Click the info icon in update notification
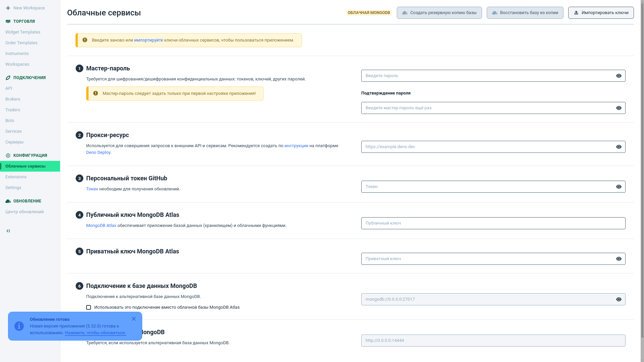Image resolution: width=644 pixels, height=362 pixels. tap(19, 326)
